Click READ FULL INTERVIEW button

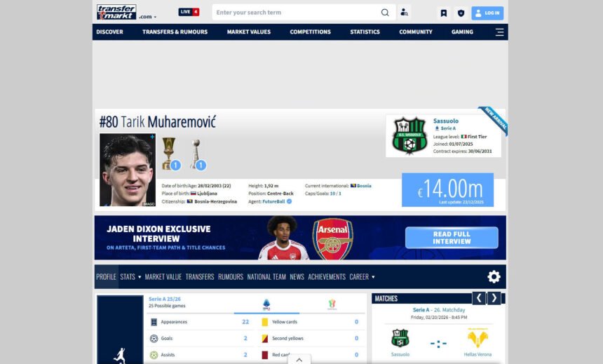click(452, 238)
